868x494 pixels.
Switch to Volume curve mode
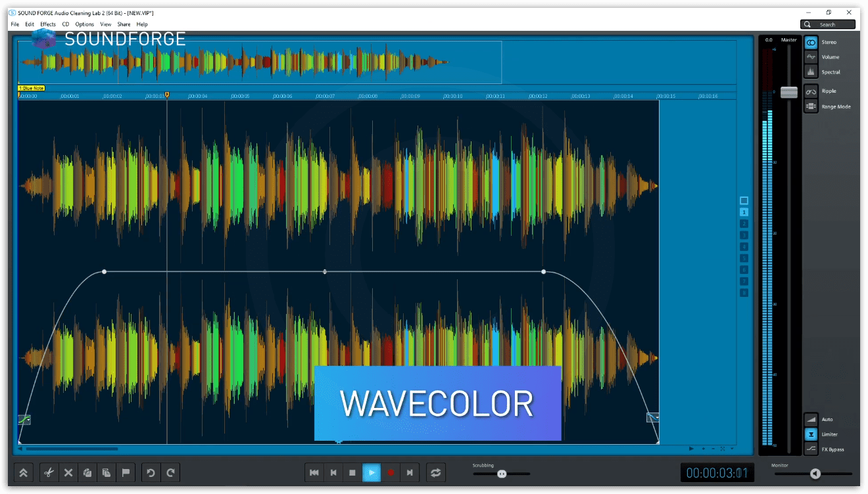click(x=811, y=57)
